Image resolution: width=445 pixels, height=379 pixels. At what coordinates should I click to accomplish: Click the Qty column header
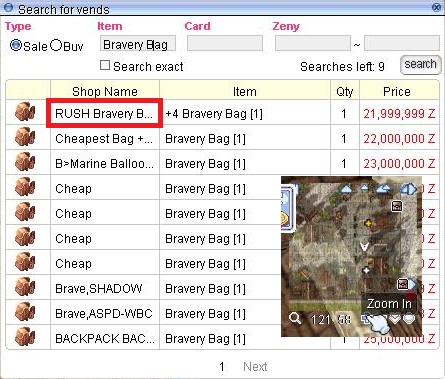(x=345, y=91)
